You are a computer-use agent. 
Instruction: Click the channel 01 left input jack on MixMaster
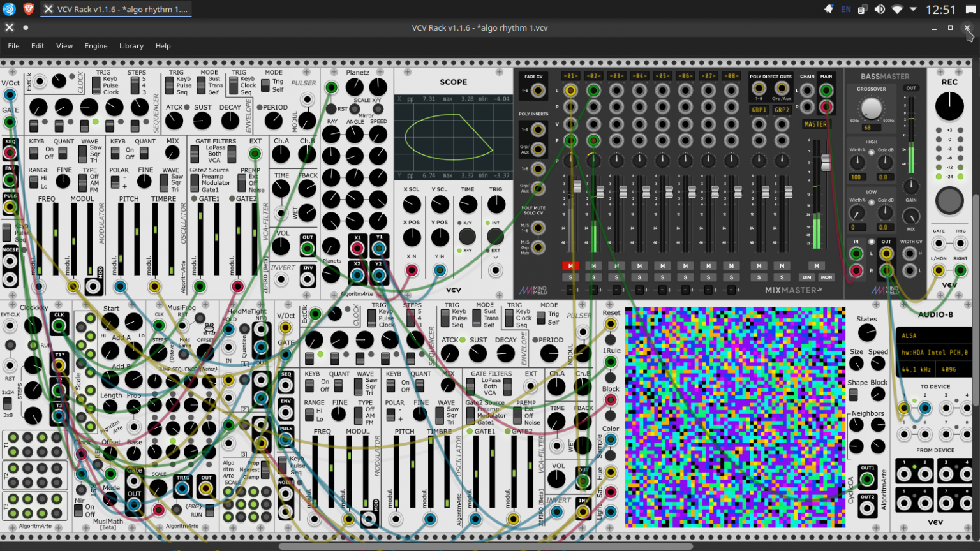coord(570,91)
